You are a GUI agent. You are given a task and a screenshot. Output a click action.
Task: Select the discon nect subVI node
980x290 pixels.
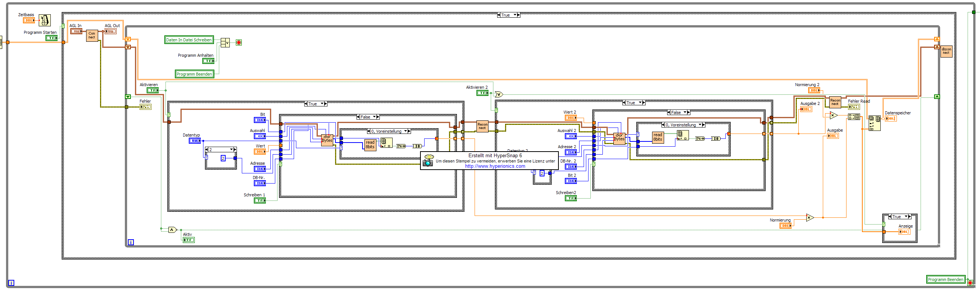(946, 51)
